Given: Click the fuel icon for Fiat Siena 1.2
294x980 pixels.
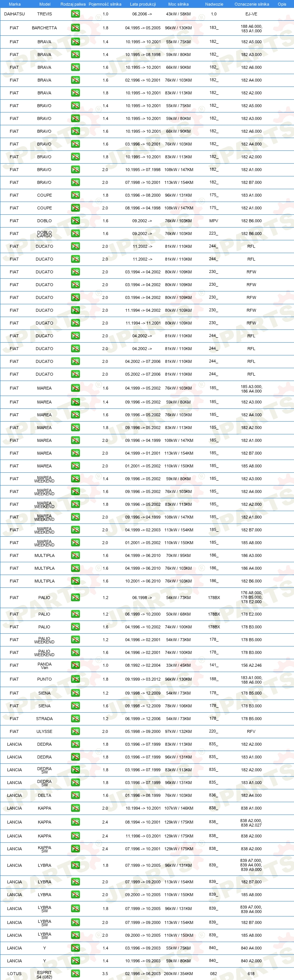Looking at the screenshot, I should (x=75, y=693).
